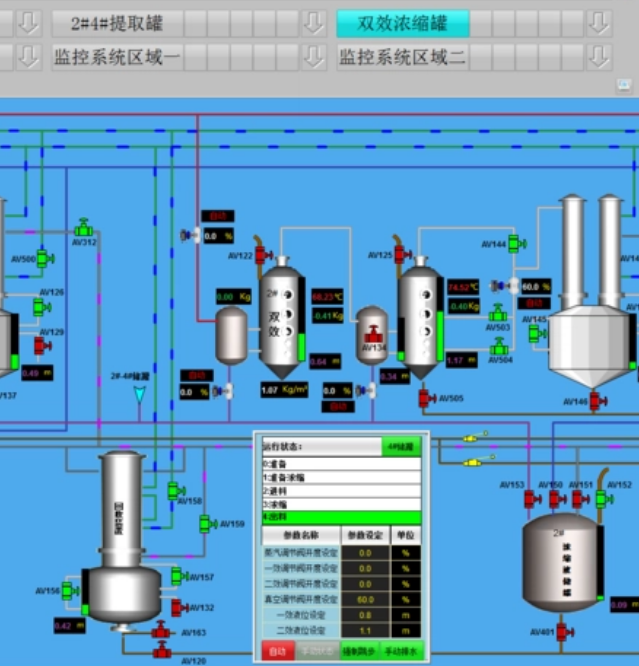This screenshot has height=666, width=639.
Task: Select green hand valve AV503
Action: [498, 313]
